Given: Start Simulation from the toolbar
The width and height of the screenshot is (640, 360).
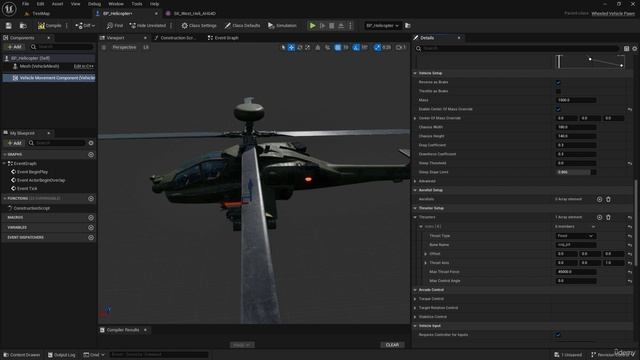Looking at the screenshot, I should [282, 26].
